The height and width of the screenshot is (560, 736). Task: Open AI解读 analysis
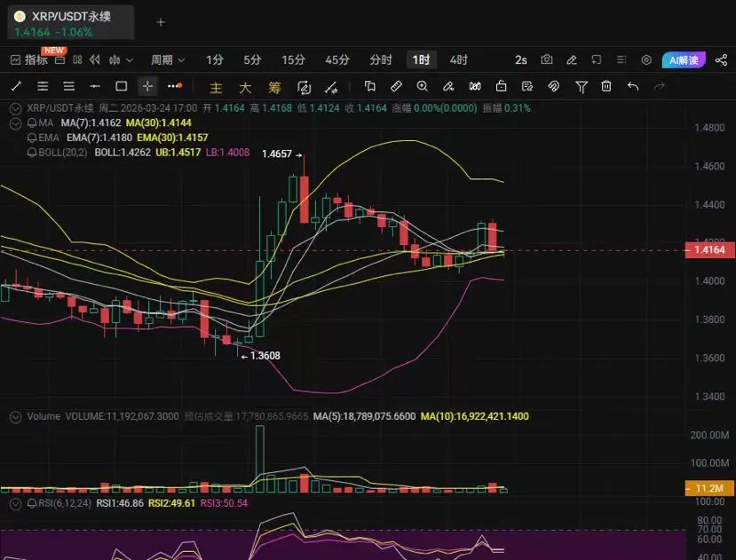click(684, 60)
